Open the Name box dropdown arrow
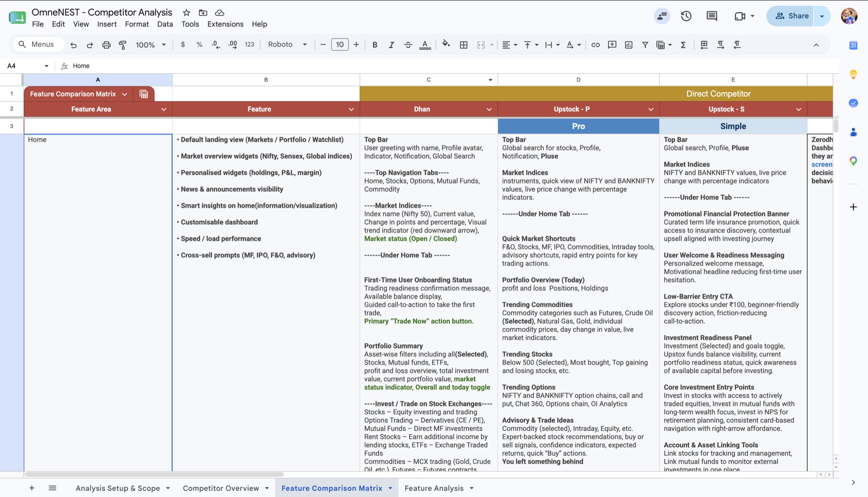Viewport: 868px width, 497px height. [46, 66]
